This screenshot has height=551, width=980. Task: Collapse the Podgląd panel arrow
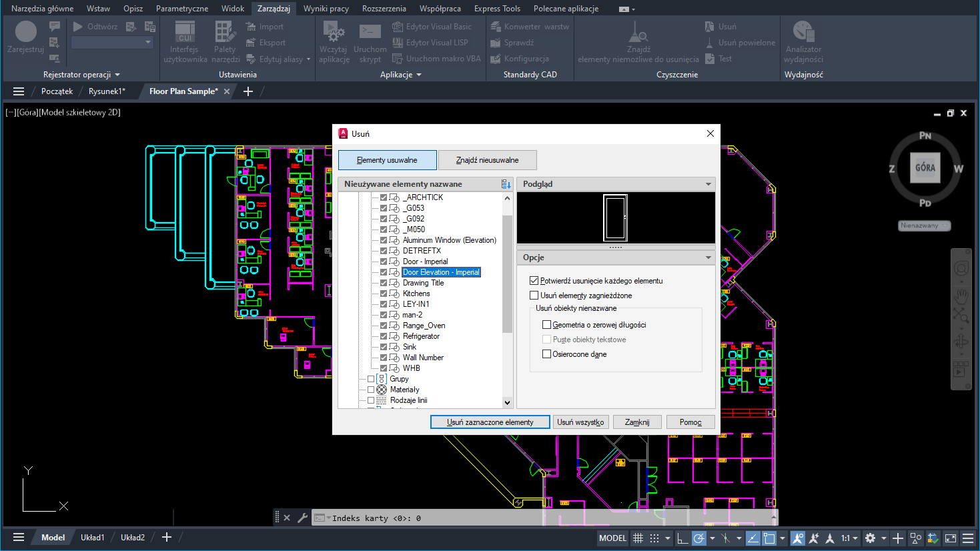click(x=708, y=184)
